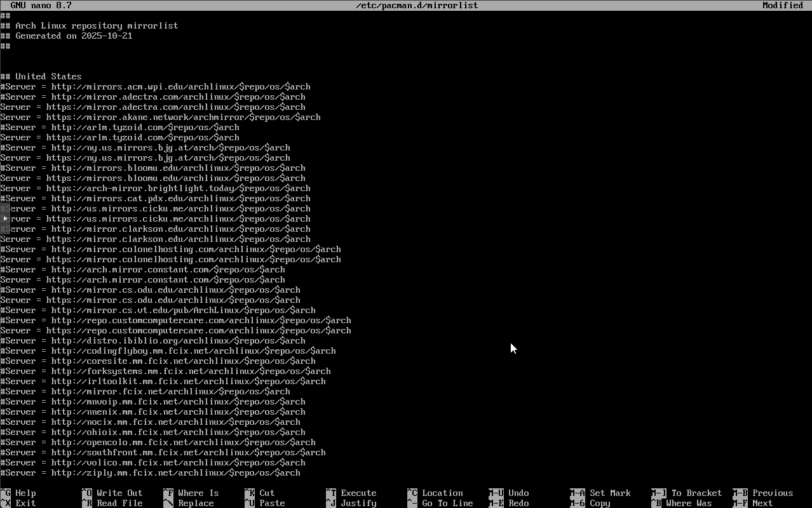
Task: Click the ^U Paste shortcut
Action: tap(264, 503)
